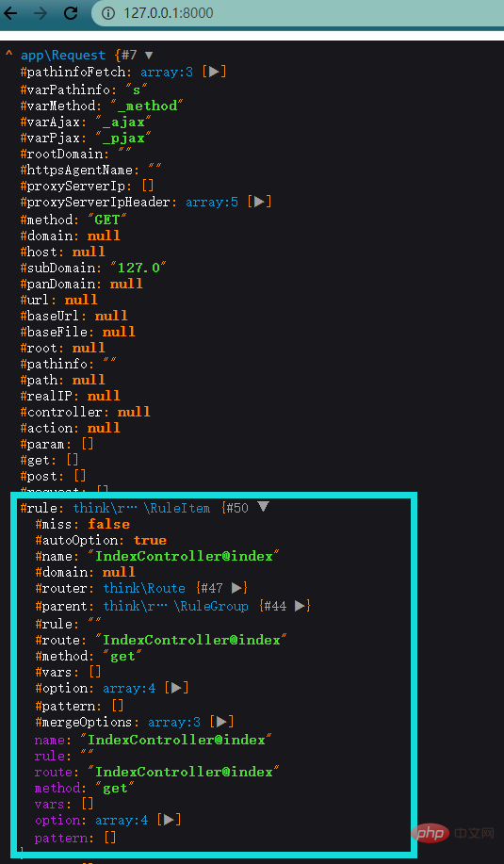Click the \RuleItem class name link
The height and width of the screenshot is (864, 504).
[177, 508]
